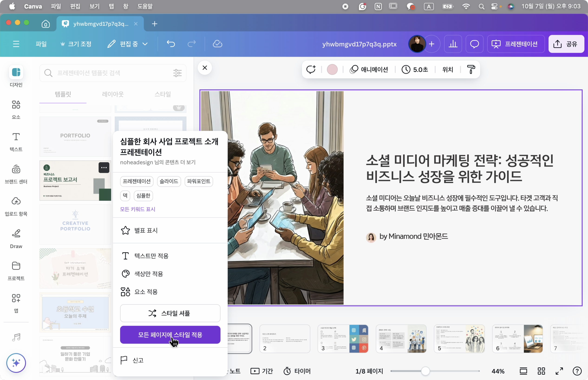Image resolution: width=588 pixels, height=380 pixels.
Task: Undo the last action
Action: tap(171, 44)
